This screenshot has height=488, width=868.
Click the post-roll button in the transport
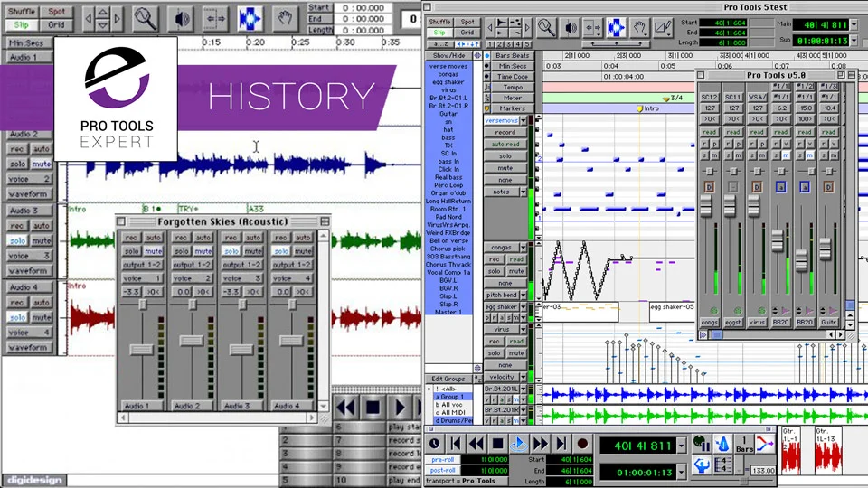click(442, 470)
